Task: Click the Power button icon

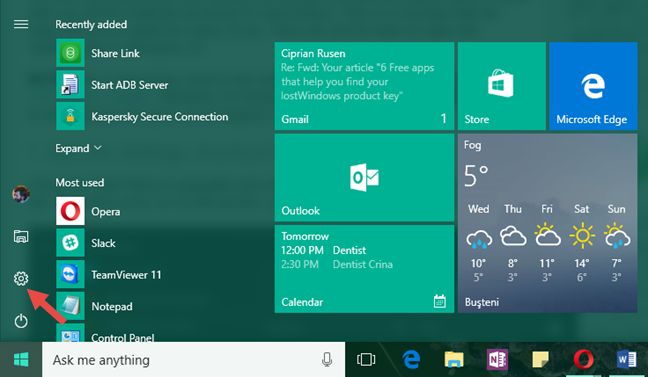Action: point(21,321)
